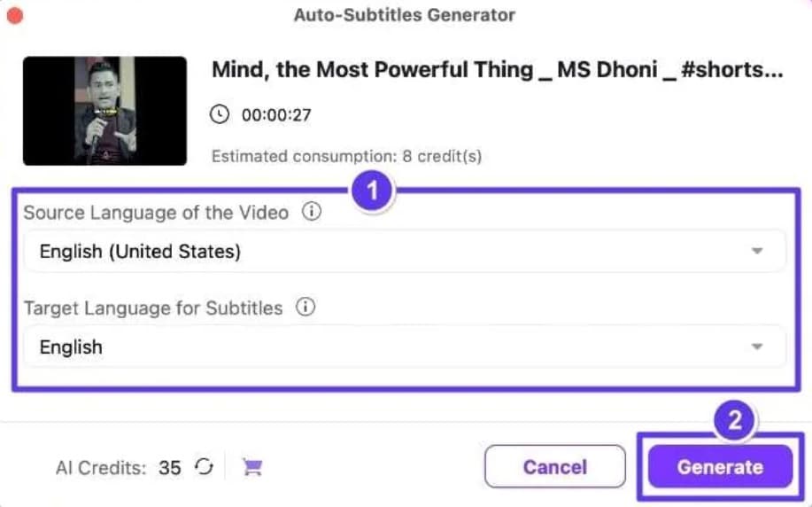This screenshot has width=812, height=507.
Task: Click the clock icon next to duration
Action: point(219,114)
